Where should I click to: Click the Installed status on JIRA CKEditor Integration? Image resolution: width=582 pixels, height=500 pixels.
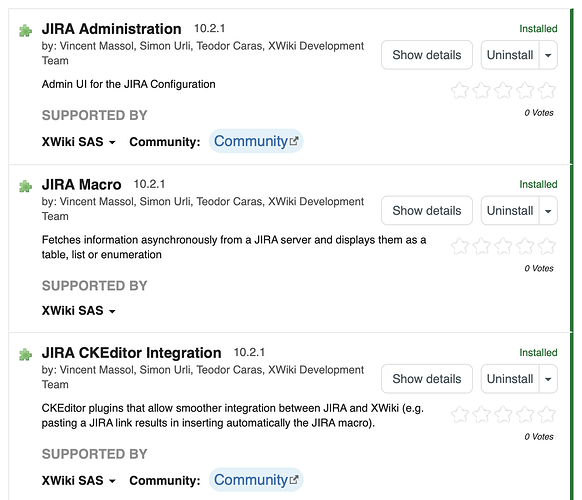538,352
